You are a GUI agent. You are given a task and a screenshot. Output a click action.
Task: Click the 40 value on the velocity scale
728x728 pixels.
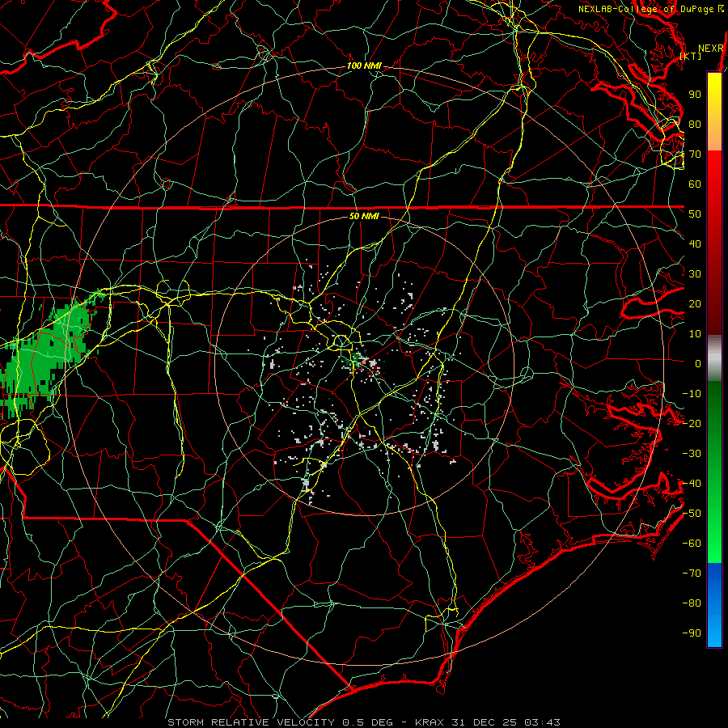point(695,244)
